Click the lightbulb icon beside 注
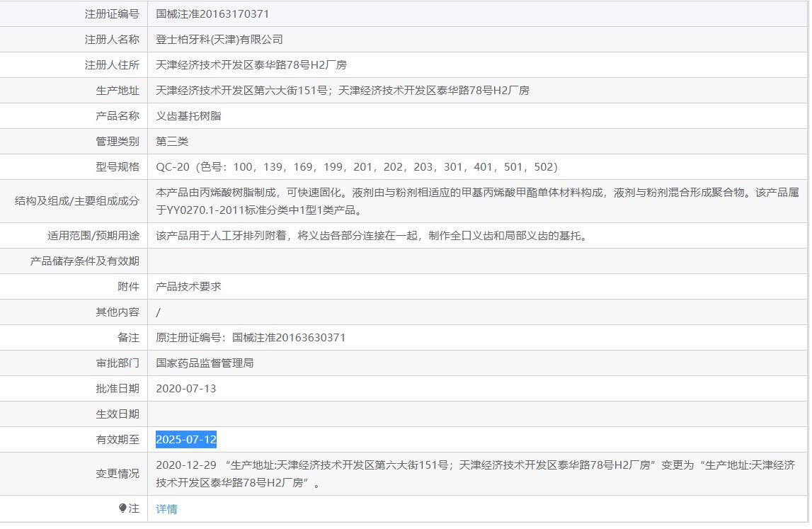This screenshot has width=812, height=529. pyautogui.click(x=122, y=508)
